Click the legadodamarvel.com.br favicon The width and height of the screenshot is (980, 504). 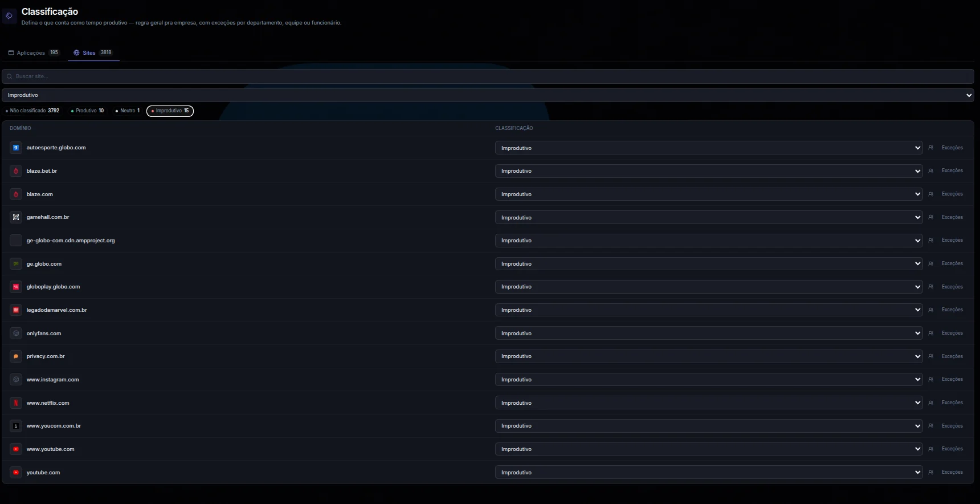click(x=16, y=310)
